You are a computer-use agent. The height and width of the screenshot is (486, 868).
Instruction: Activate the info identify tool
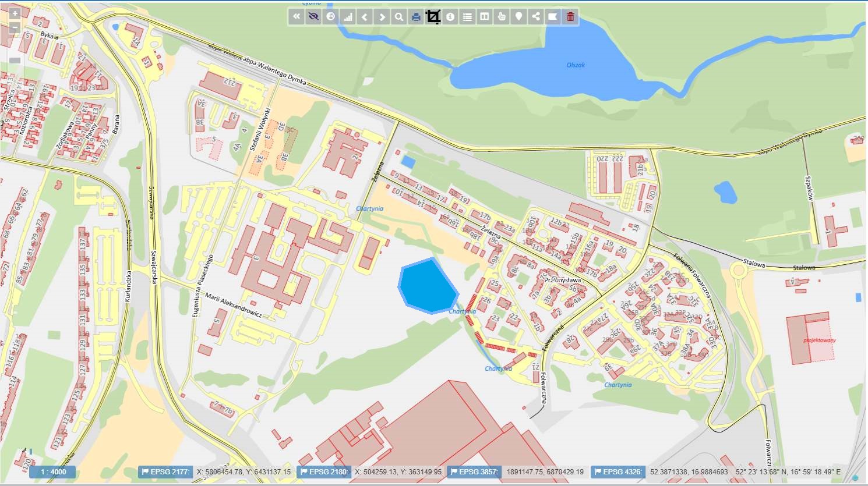point(450,17)
